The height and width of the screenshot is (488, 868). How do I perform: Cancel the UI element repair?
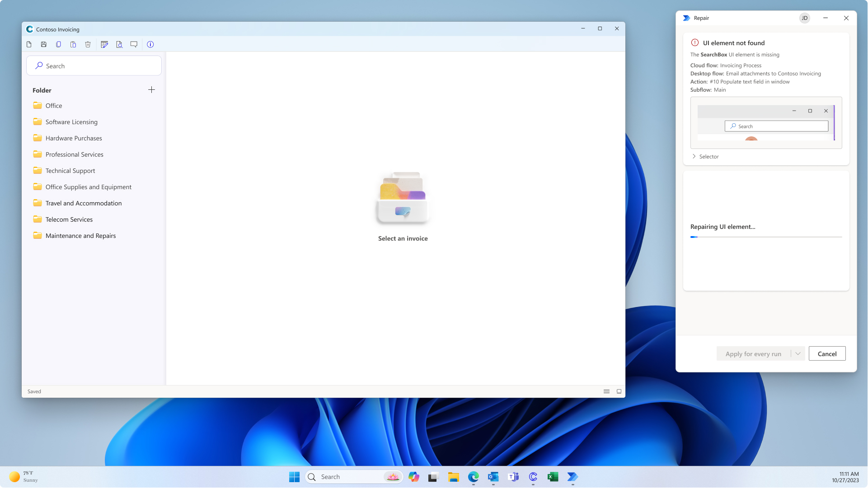click(827, 353)
